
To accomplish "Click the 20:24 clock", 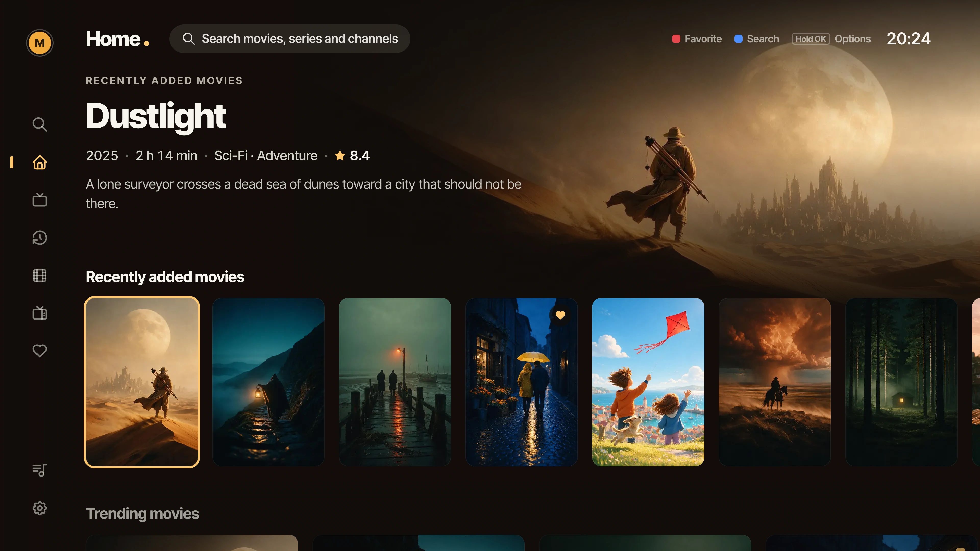I will click(x=909, y=39).
